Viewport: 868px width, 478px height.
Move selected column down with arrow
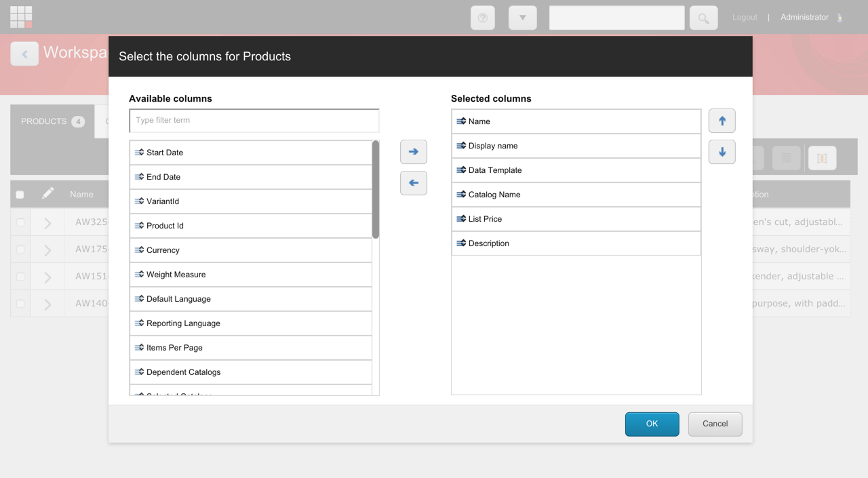point(722,152)
